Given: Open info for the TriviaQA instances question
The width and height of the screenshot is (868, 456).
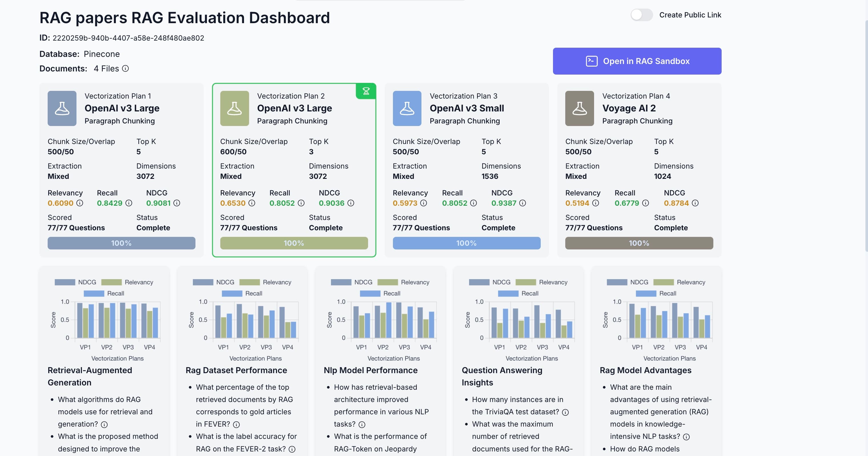Looking at the screenshot, I should click(566, 412).
